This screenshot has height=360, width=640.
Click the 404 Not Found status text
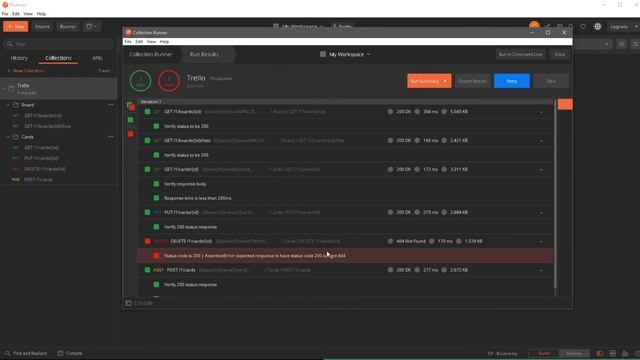(x=411, y=241)
